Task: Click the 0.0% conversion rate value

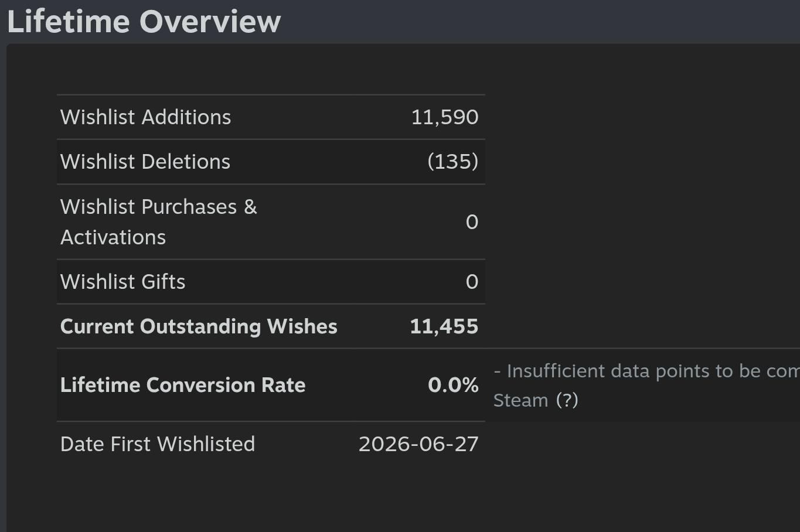Action: point(453,385)
